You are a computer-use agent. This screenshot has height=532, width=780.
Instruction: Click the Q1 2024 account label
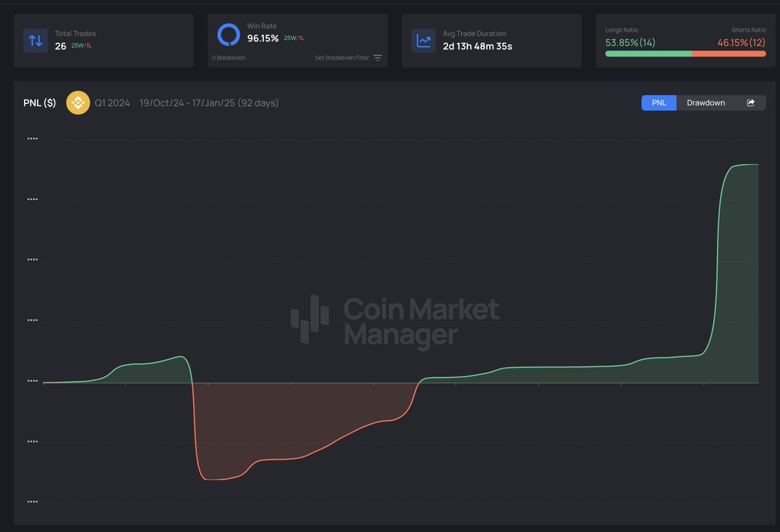112,103
